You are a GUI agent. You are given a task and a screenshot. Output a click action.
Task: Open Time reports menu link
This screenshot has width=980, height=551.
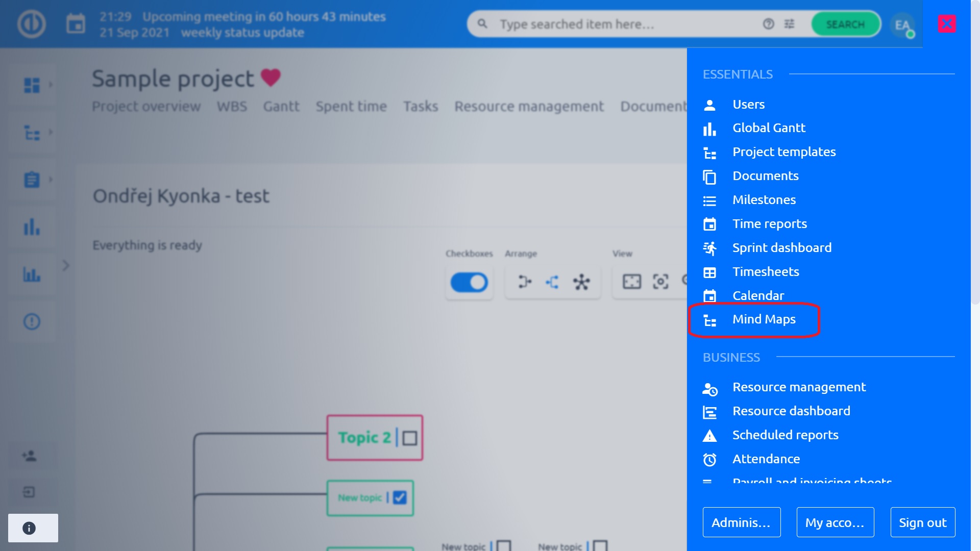tap(770, 224)
